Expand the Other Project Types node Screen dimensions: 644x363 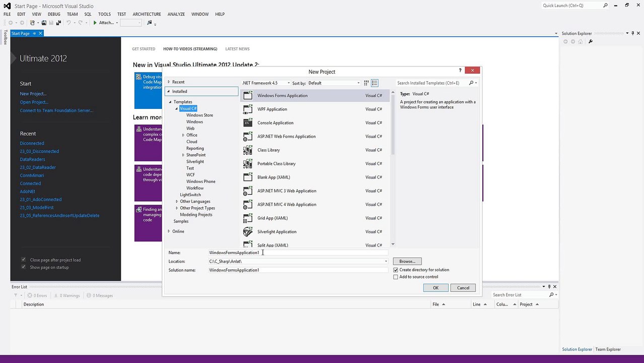pos(177,208)
